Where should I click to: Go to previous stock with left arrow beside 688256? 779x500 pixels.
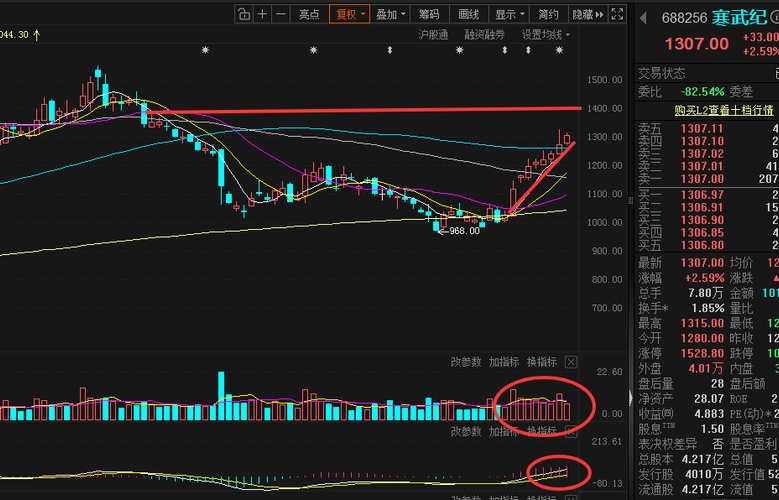coord(643,18)
